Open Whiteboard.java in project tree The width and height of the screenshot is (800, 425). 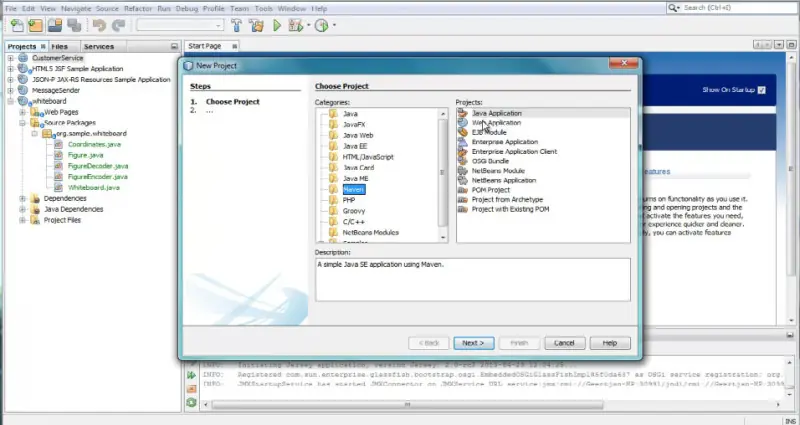click(94, 188)
